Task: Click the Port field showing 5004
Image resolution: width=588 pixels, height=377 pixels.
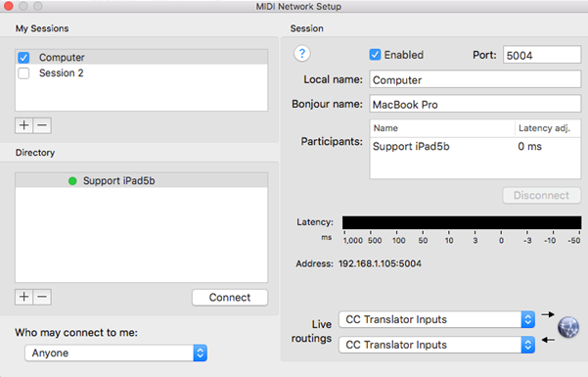Action: click(x=542, y=55)
